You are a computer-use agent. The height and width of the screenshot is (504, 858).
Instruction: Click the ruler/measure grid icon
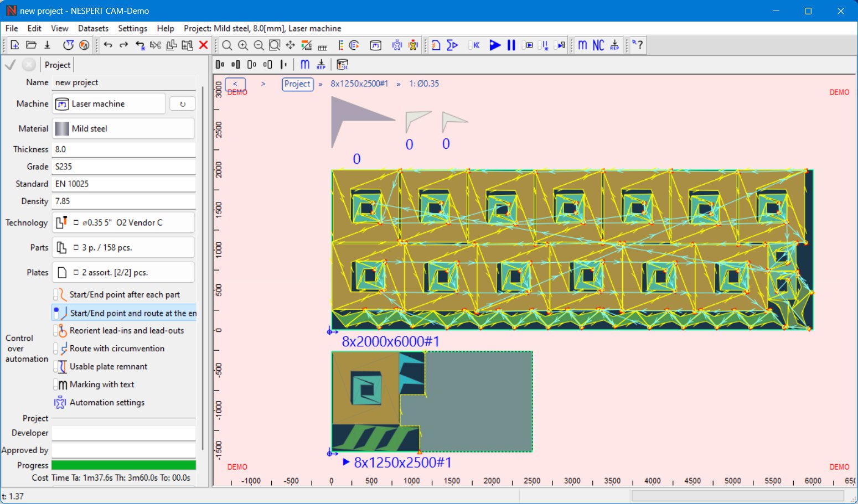pos(323,46)
